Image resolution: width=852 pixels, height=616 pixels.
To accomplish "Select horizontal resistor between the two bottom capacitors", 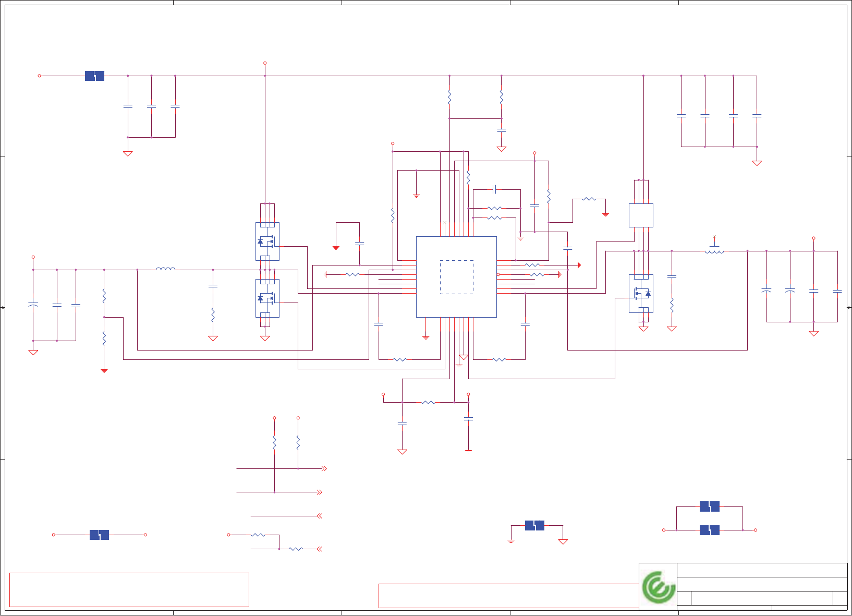I will 428,402.
